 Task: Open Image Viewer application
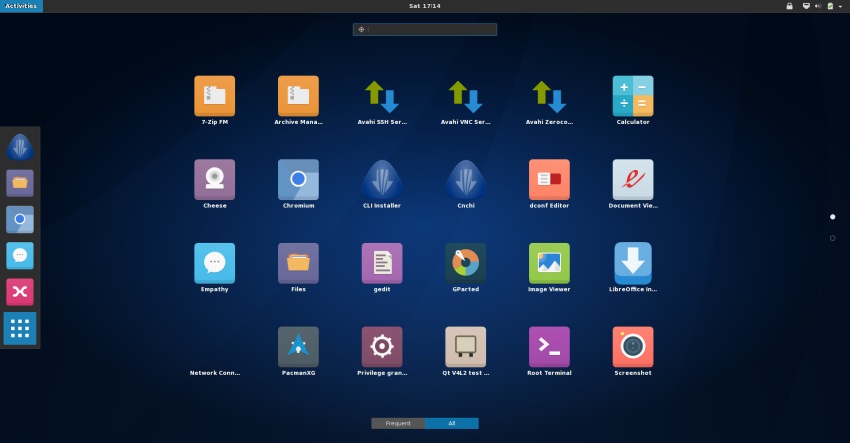coord(549,263)
